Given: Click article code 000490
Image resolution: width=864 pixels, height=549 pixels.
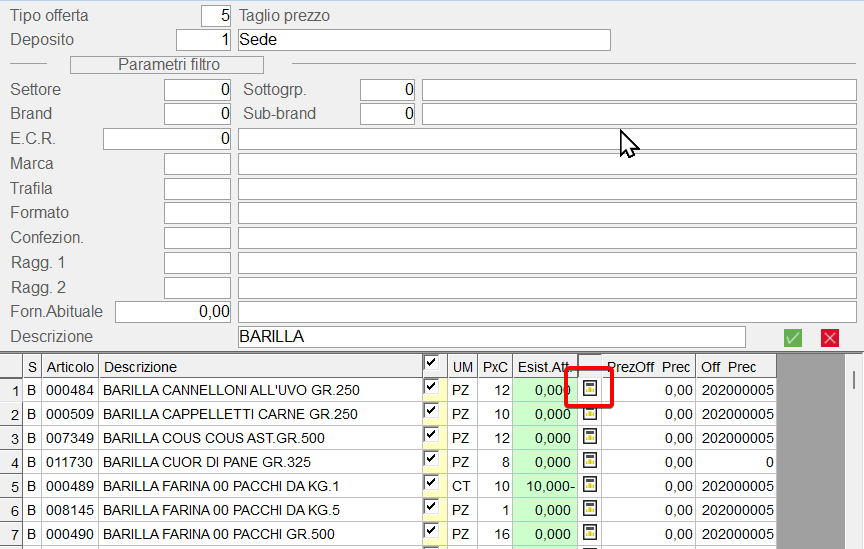Looking at the screenshot, I should (70, 534).
